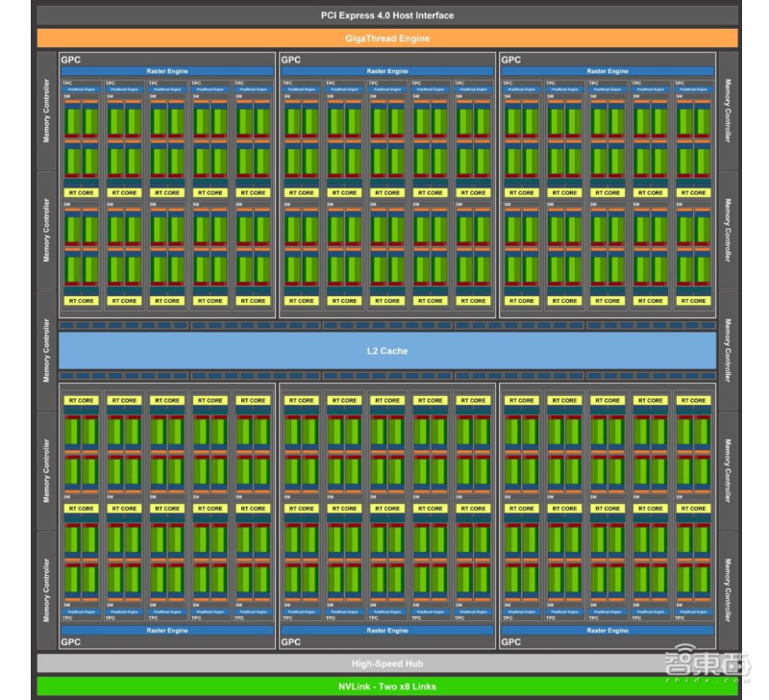Click the bottommost Memory Controller on the right edge
The height and width of the screenshot is (700, 769).
(729, 590)
